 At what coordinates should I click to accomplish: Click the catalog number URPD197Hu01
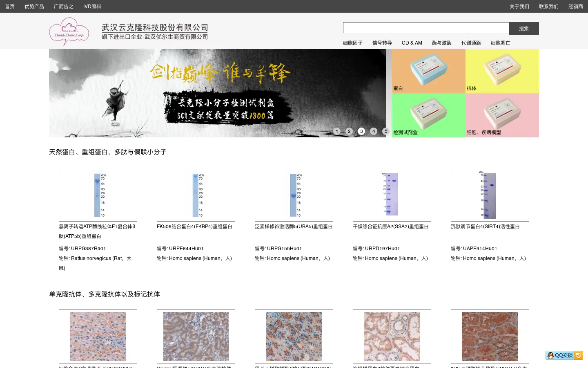click(383, 249)
